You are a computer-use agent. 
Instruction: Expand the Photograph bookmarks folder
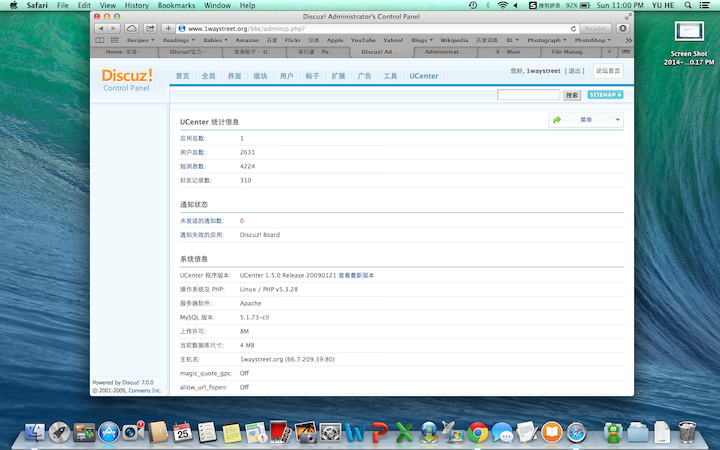[x=546, y=40]
